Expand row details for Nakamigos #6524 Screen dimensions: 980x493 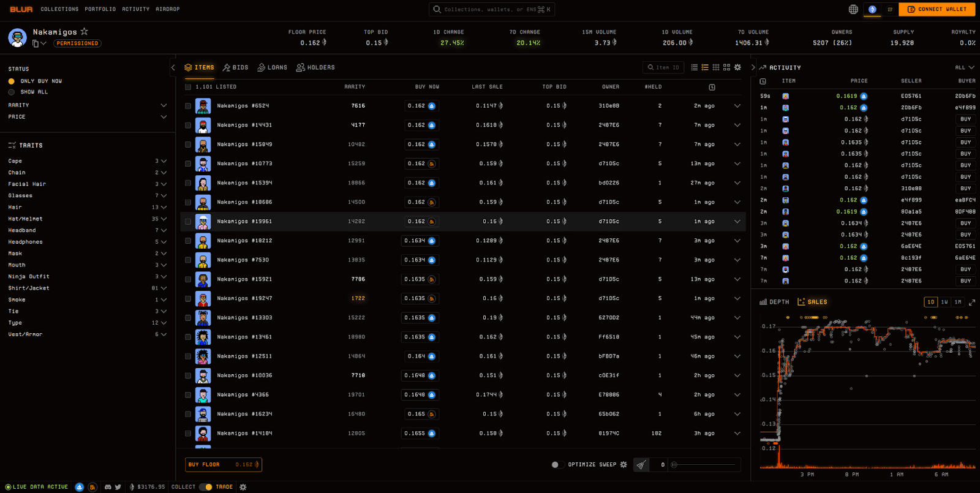[737, 106]
